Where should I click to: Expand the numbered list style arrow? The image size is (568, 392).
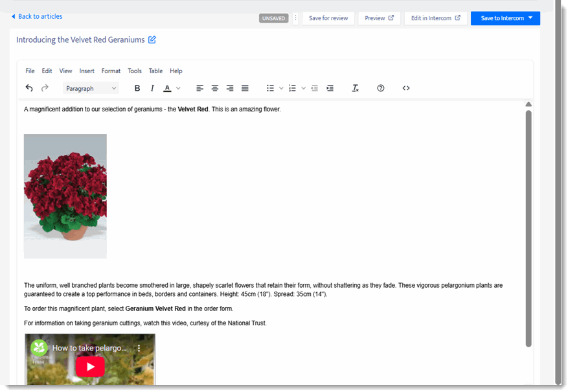tap(304, 88)
